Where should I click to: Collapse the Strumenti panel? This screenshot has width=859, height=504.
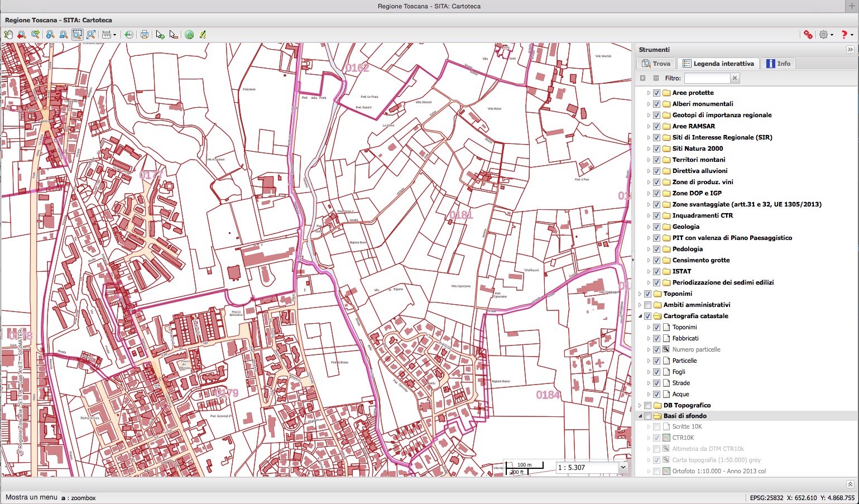(x=850, y=50)
